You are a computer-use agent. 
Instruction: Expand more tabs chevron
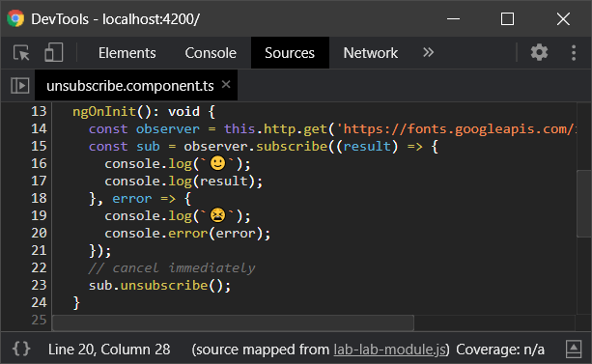(x=428, y=52)
